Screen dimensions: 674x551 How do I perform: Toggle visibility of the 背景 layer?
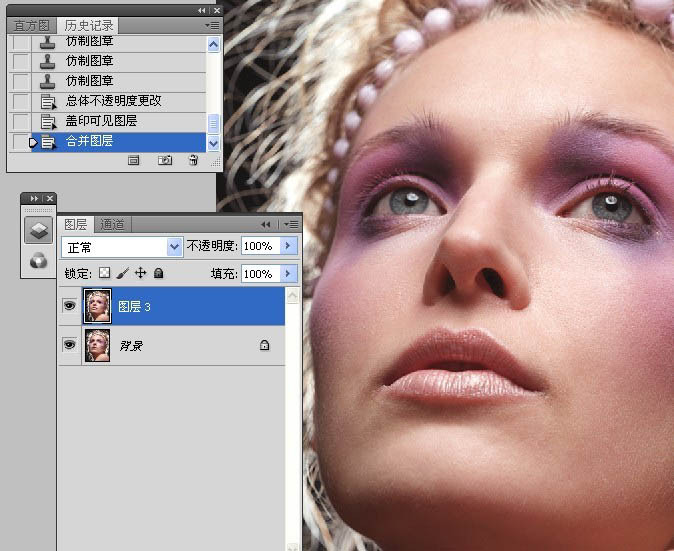[x=70, y=344]
